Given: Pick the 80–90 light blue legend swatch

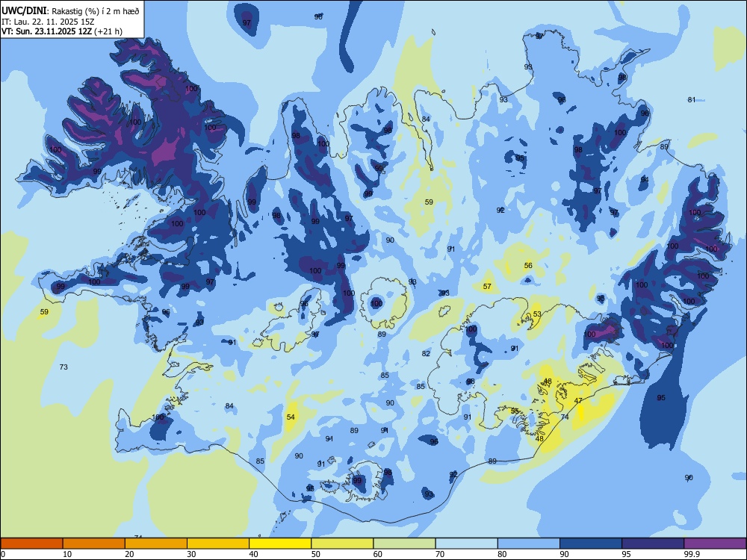Looking at the screenshot, I should [x=529, y=544].
